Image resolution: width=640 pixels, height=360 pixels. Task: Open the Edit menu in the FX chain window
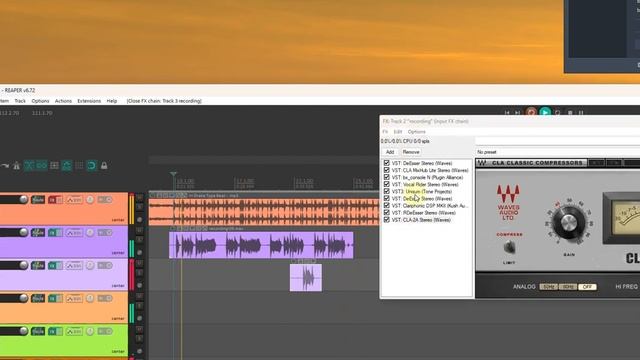pos(398,132)
